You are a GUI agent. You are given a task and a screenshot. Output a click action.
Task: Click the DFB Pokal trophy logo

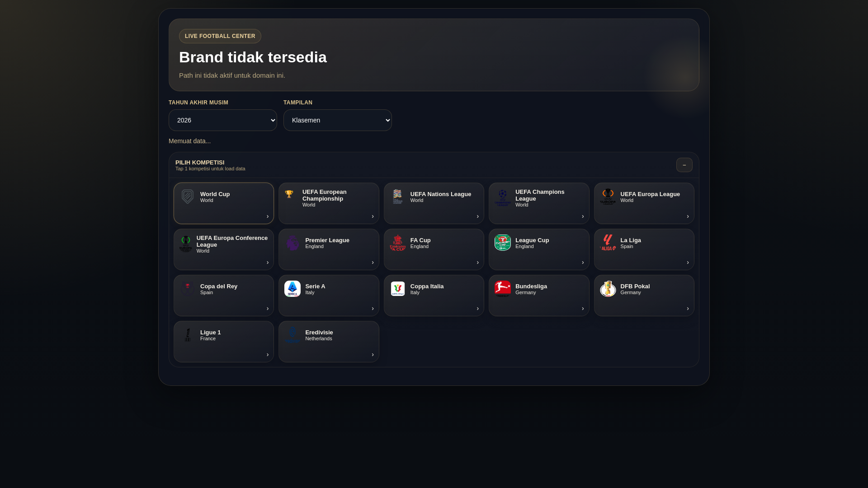(608, 289)
